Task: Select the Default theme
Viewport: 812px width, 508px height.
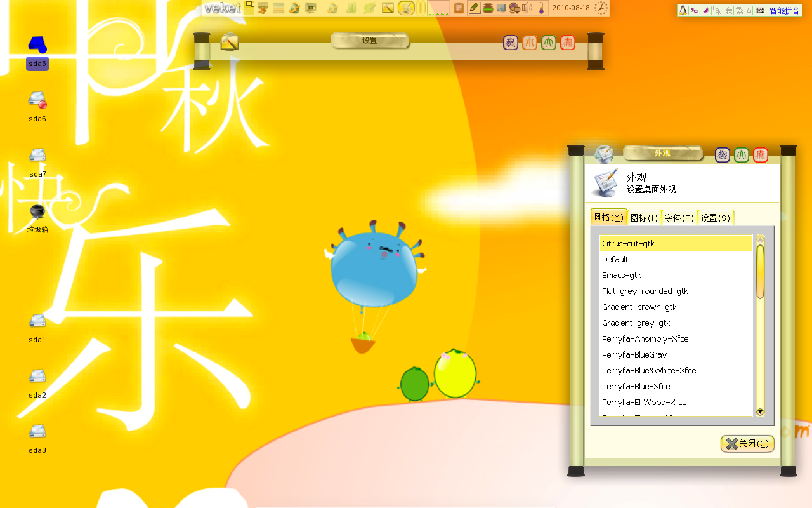Action: click(x=676, y=259)
